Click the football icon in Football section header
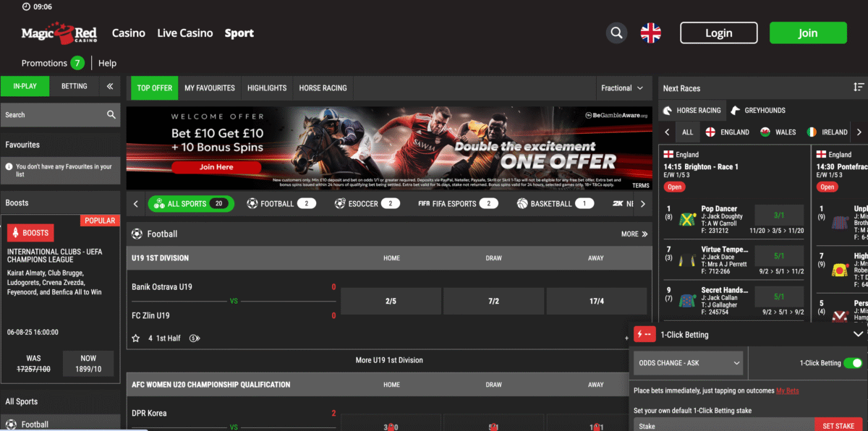The image size is (868, 431). (136, 234)
